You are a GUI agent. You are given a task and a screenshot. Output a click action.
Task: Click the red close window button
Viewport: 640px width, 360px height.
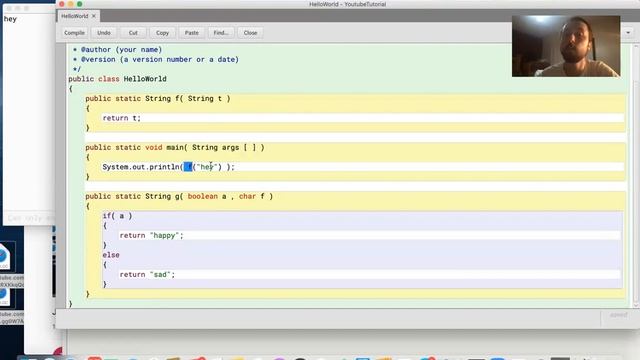coord(62,4)
